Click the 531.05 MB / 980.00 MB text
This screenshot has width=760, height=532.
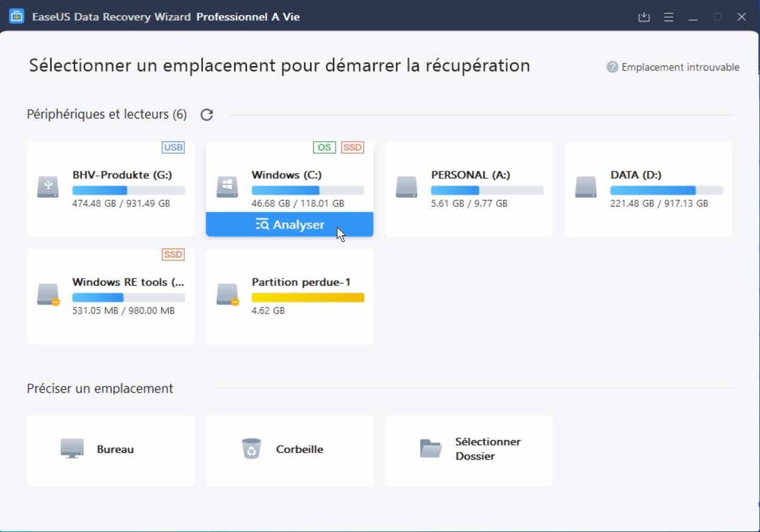click(x=123, y=311)
